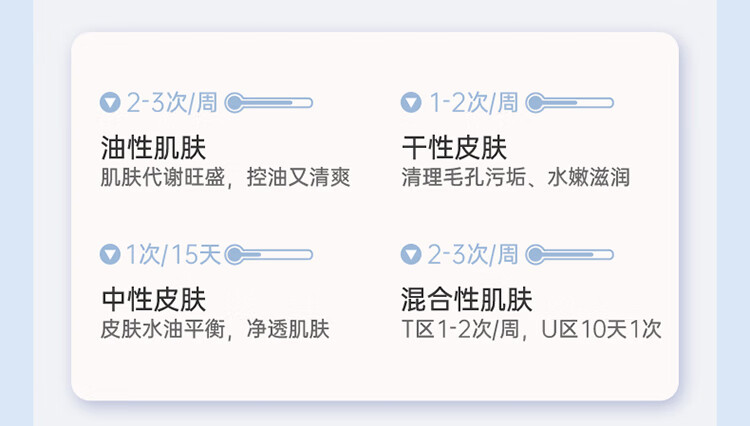Image resolution: width=750 pixels, height=426 pixels.
Task: Select the 干性皮肤 heading
Action: point(454,147)
